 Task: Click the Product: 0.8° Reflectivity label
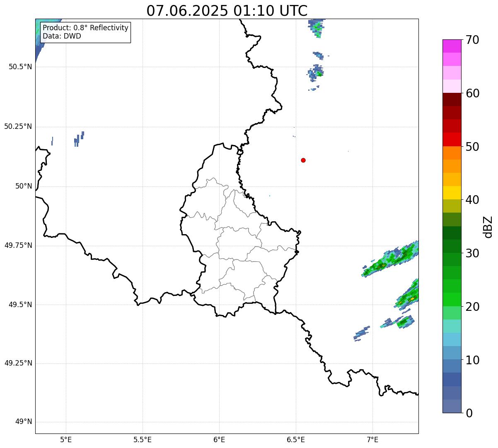click(86, 28)
